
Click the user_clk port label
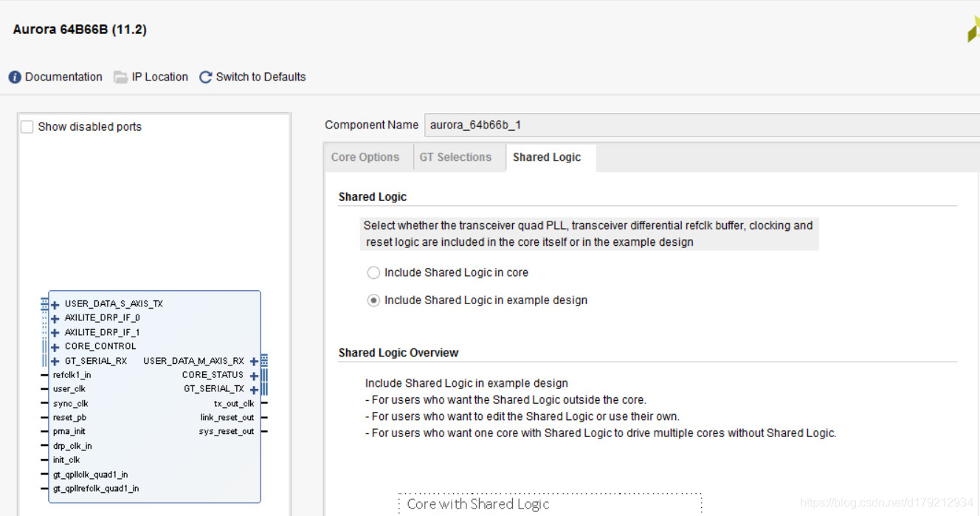tap(69, 389)
